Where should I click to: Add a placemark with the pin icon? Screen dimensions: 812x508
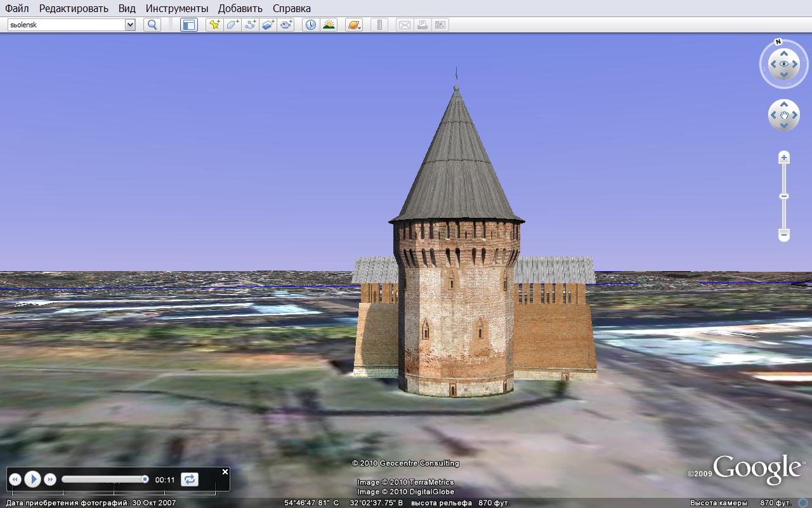tap(214, 25)
